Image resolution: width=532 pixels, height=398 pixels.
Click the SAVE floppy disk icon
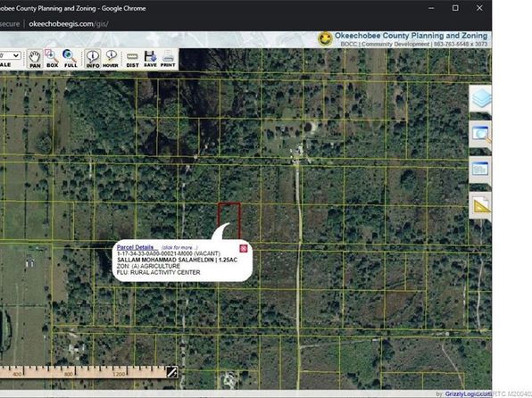(x=150, y=59)
